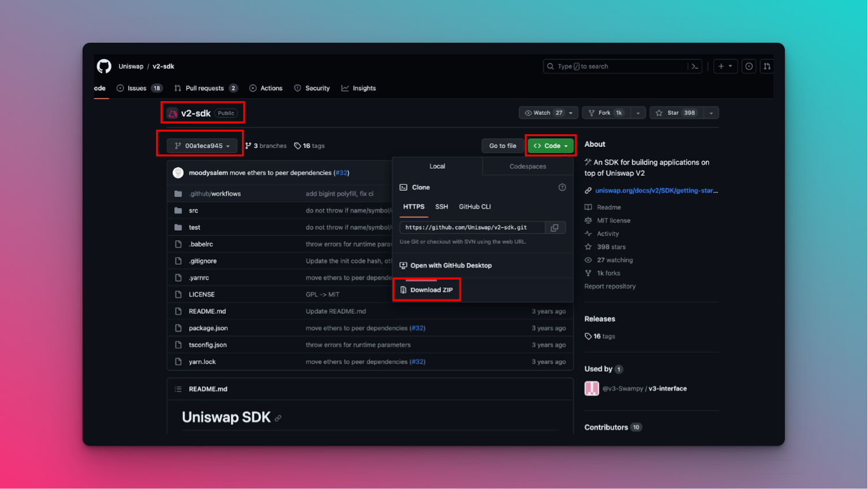This screenshot has width=868, height=489.
Task: Open the src folder
Action: 193,210
